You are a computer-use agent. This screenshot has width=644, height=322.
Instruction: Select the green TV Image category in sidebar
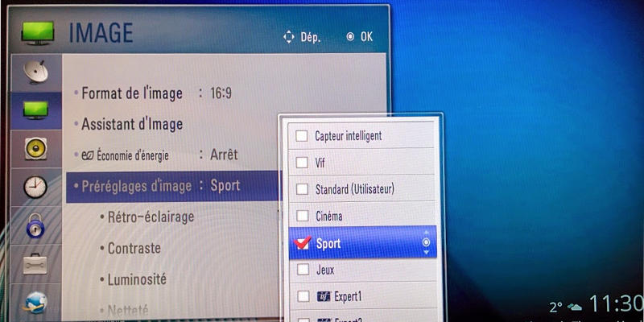click(35, 109)
